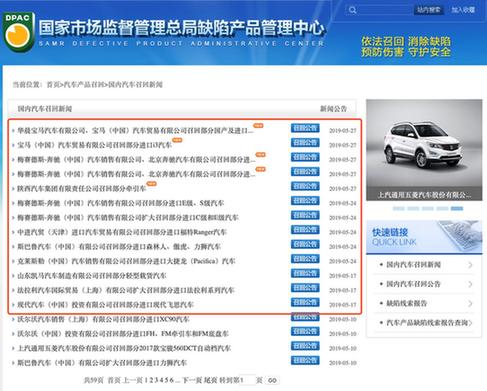Open 克莱斯勒 大捷龙 (Pacifica) recall news
Image resolution: width=487 pixels, height=391 pixels.
point(126,261)
